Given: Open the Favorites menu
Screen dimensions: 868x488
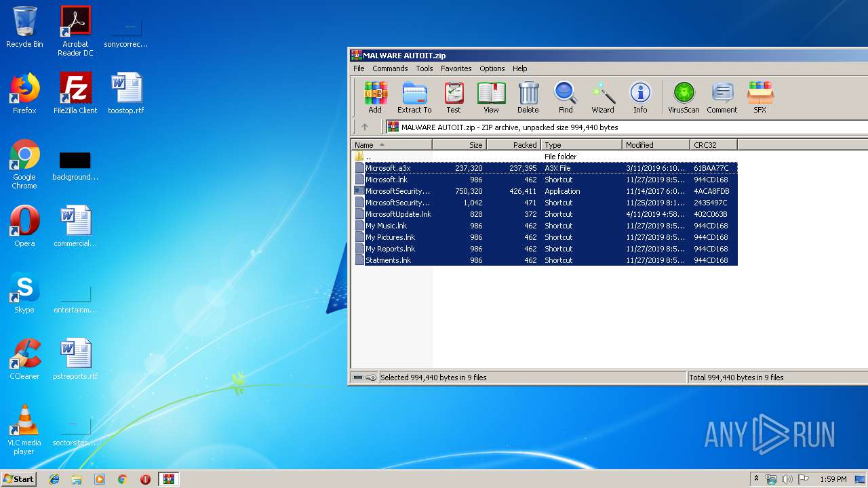Looking at the screenshot, I should pyautogui.click(x=456, y=68).
